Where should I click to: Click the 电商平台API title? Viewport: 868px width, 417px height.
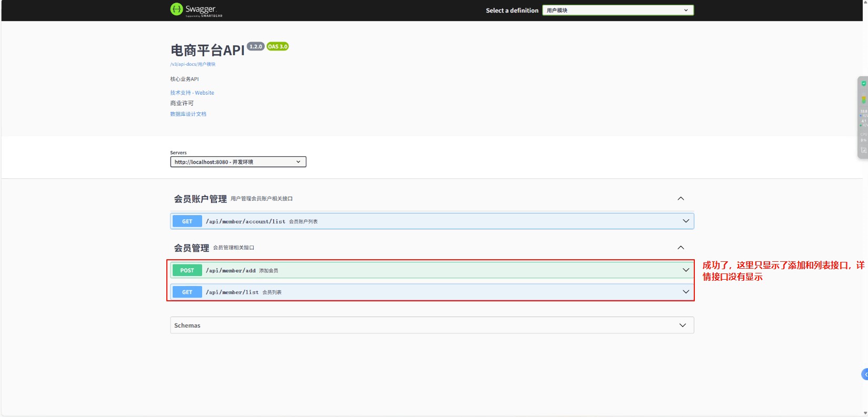click(x=207, y=50)
